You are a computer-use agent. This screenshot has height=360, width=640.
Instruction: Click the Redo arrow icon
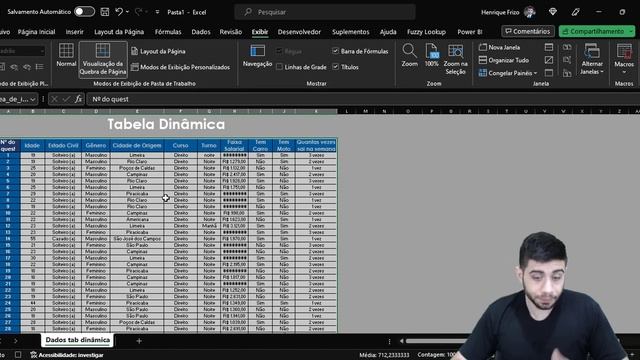(x=139, y=12)
